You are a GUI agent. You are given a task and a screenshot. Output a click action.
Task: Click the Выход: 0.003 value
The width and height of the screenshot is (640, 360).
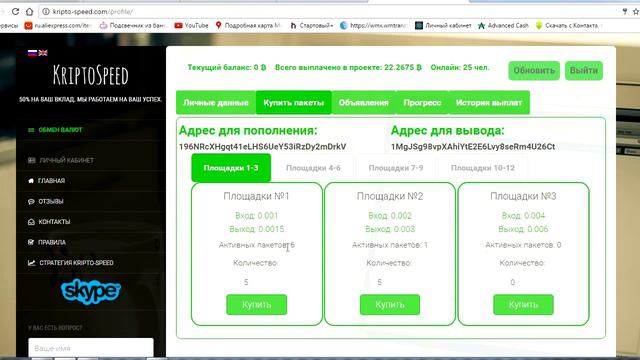[390, 229]
